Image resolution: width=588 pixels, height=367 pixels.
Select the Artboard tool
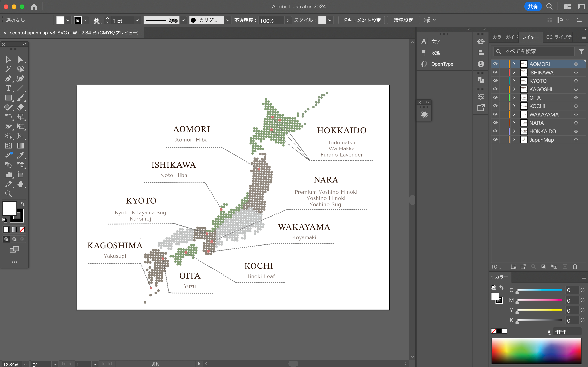pos(20,174)
